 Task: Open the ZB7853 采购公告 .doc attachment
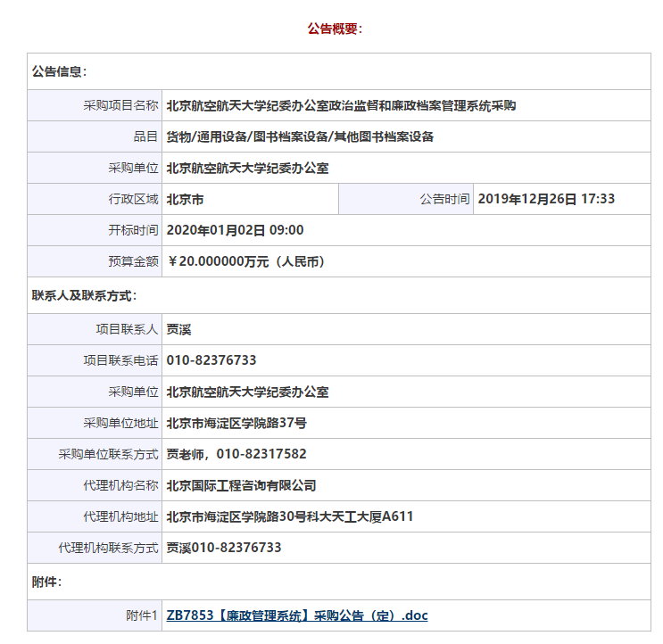click(x=297, y=615)
